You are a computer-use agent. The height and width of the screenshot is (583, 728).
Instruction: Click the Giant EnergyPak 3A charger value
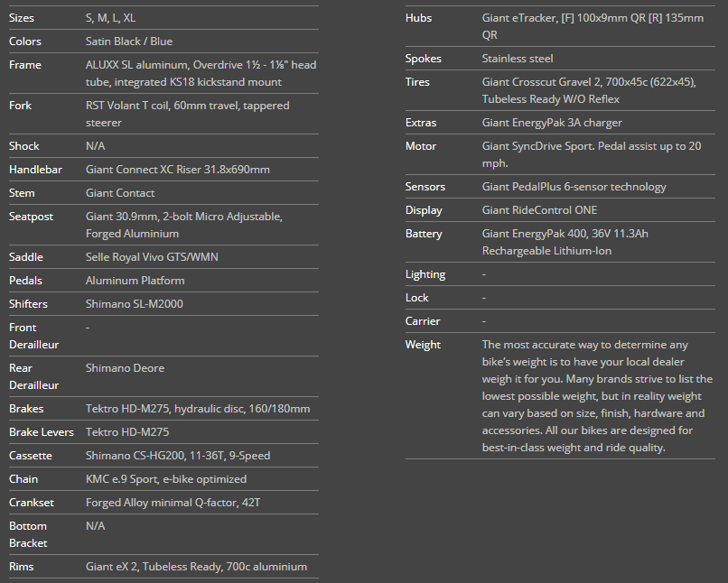[551, 123]
